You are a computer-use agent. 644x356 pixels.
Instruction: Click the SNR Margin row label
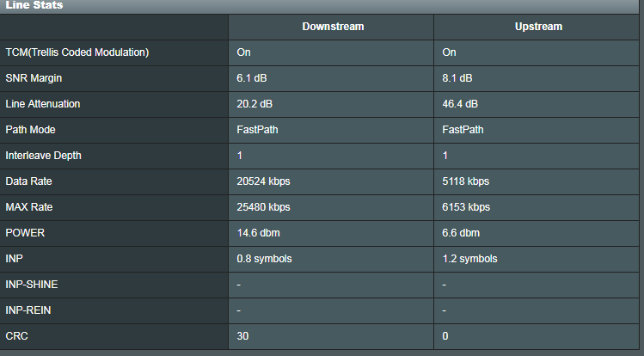(x=34, y=78)
